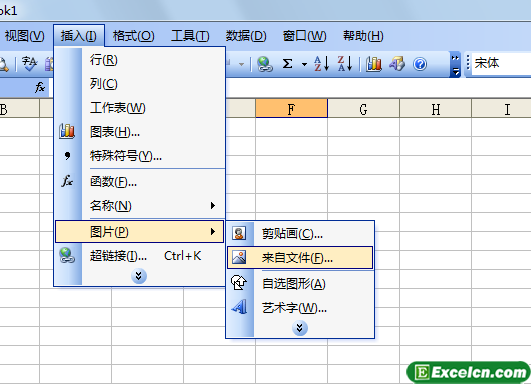The height and width of the screenshot is (384, 531).
Task: Click the formula bar fx button
Action: (x=40, y=88)
